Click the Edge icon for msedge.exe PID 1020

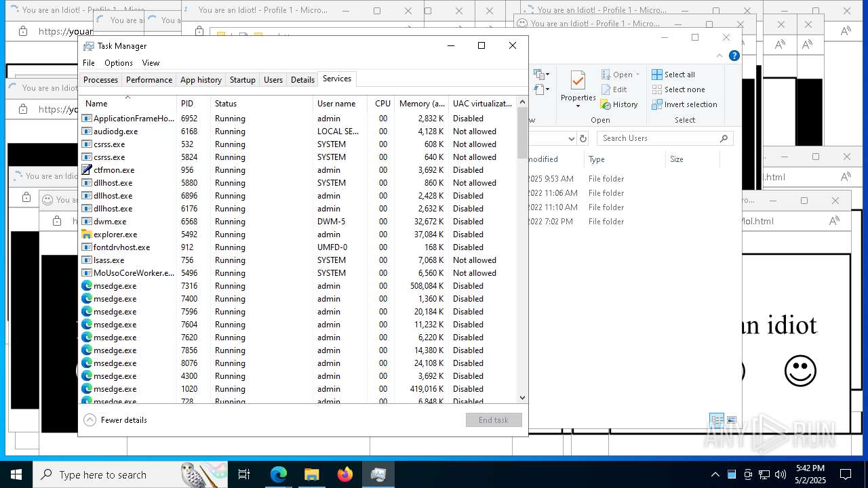coord(87,389)
